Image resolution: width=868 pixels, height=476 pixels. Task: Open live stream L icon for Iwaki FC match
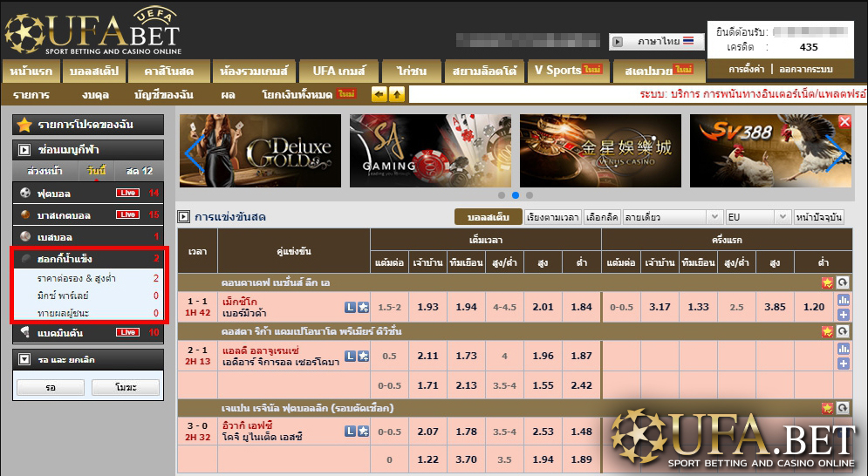[x=350, y=432]
